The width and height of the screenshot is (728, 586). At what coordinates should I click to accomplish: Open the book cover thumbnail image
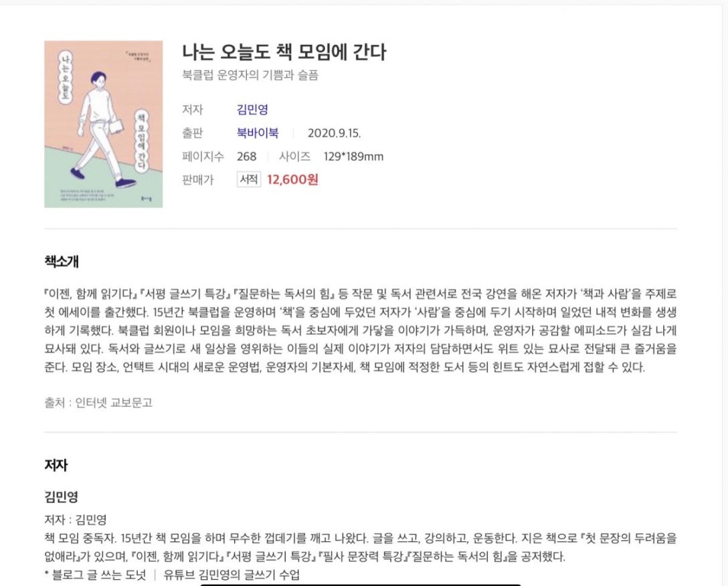pyautogui.click(x=103, y=124)
